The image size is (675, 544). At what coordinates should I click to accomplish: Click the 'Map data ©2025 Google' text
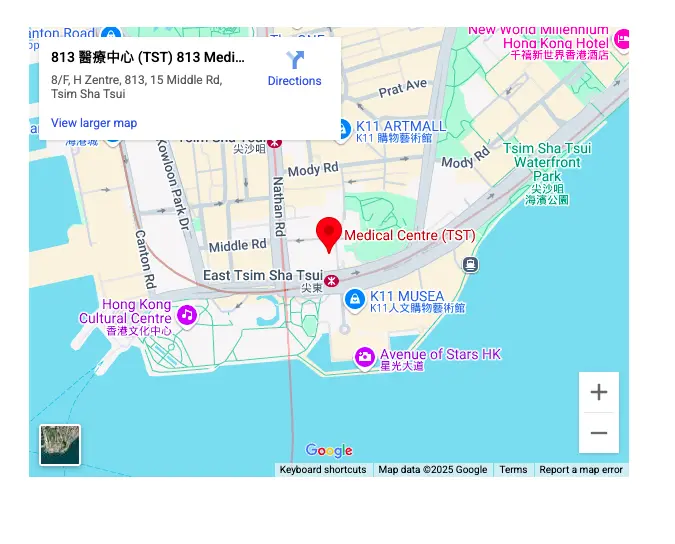point(433,470)
